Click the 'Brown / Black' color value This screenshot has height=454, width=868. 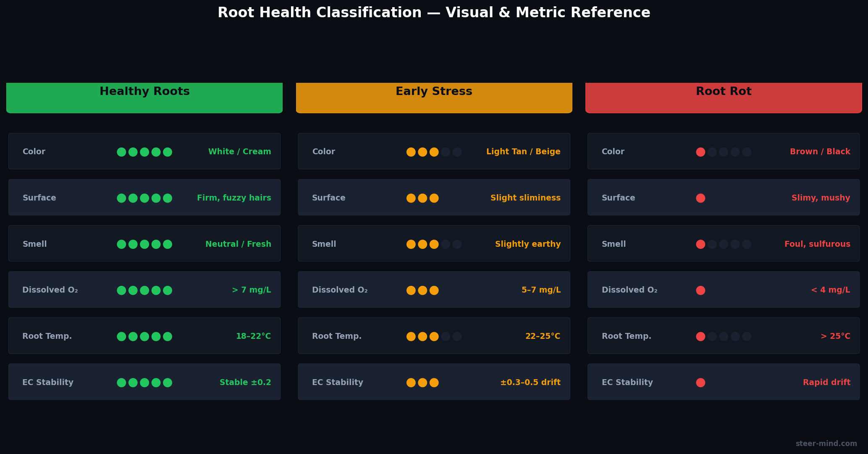[820, 152]
